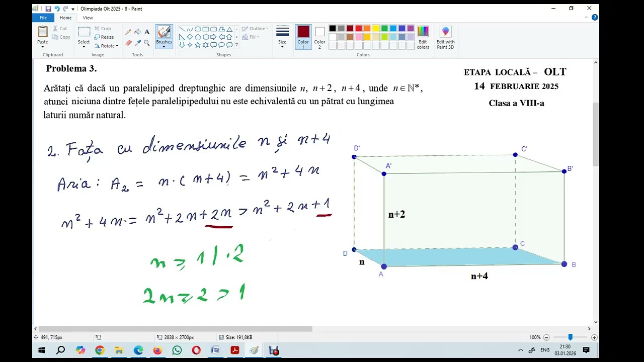Open Edit colors dialog
The image size is (644, 362).
tap(423, 38)
